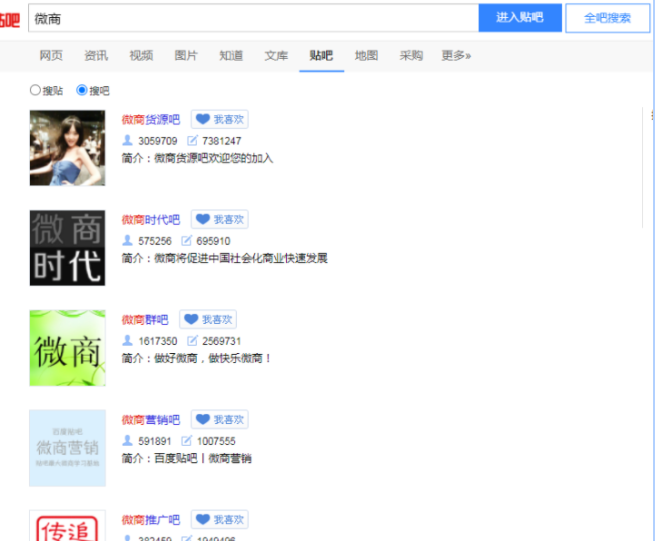655x541 pixels.
Task: Click the 全吧搜索 button
Action: pyautogui.click(x=607, y=18)
